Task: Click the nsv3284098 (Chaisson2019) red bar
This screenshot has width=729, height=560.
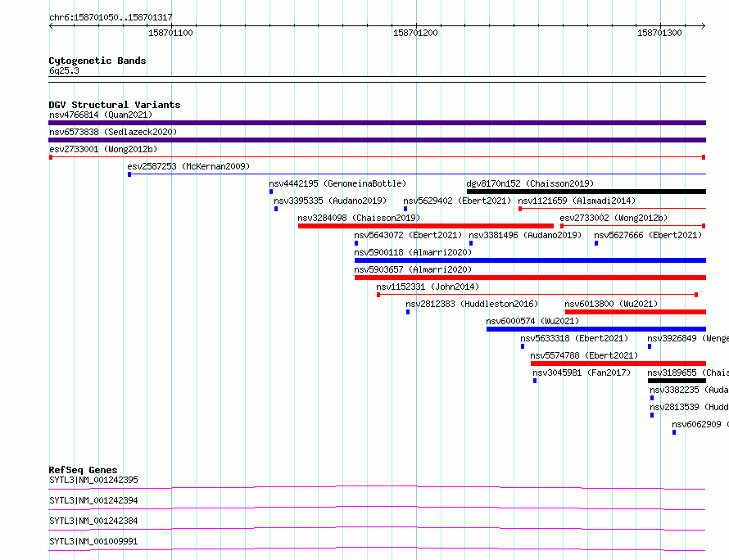Action: [426, 226]
